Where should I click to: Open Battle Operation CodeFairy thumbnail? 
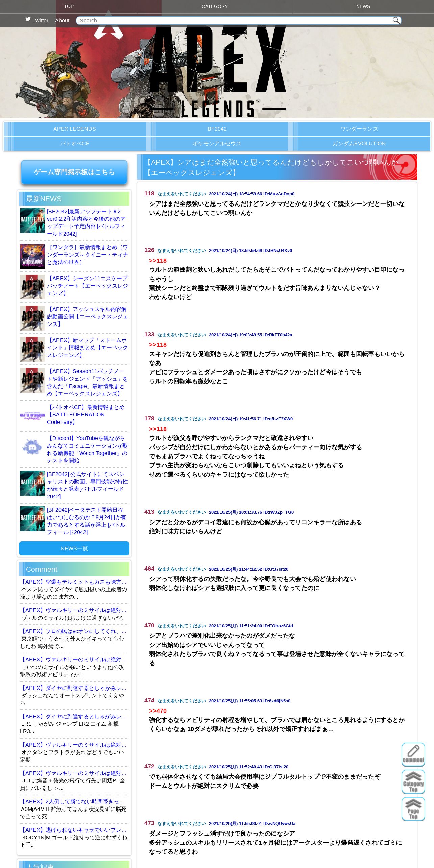32,416
